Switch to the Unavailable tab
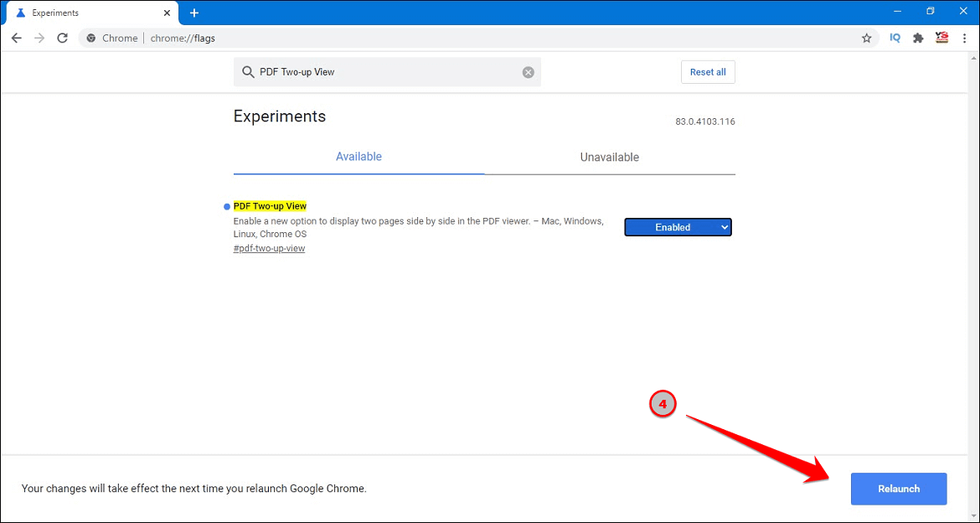Viewport: 980px width, 523px height. click(x=610, y=157)
